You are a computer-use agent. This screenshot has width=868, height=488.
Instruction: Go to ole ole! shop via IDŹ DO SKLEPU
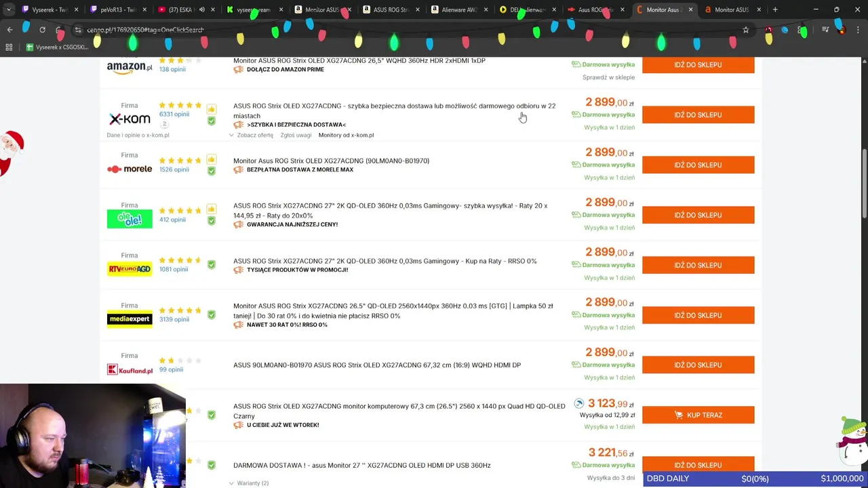pos(698,215)
